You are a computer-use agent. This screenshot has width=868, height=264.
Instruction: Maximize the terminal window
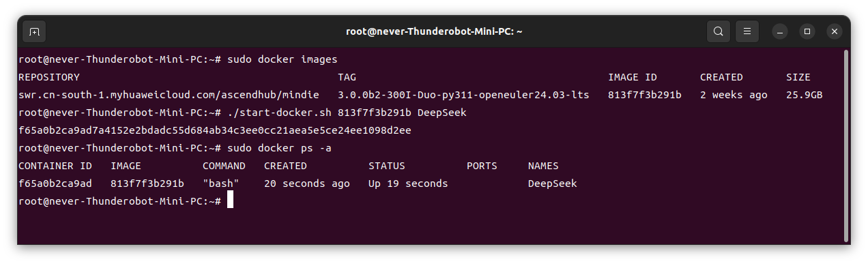click(x=807, y=31)
